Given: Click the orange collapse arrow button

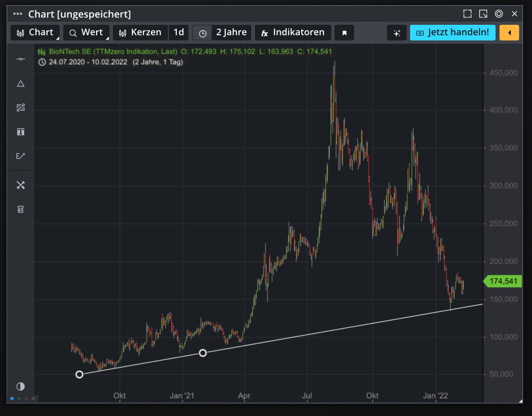Looking at the screenshot, I should 509,32.
